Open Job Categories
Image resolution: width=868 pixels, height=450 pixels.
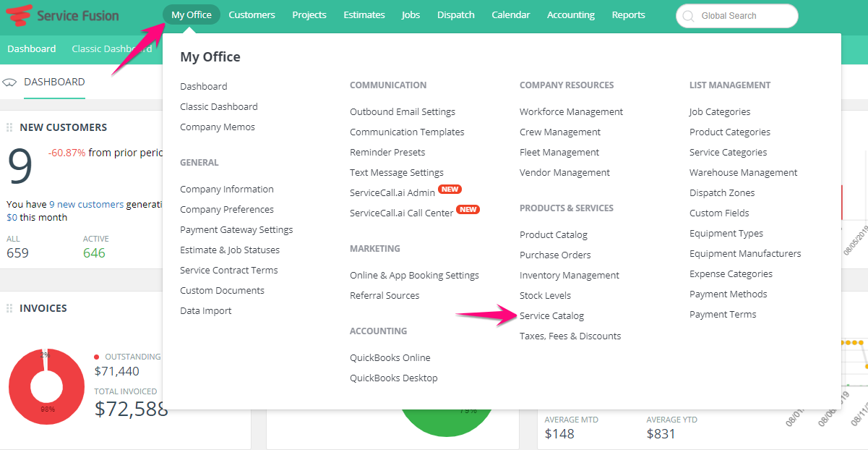click(720, 112)
